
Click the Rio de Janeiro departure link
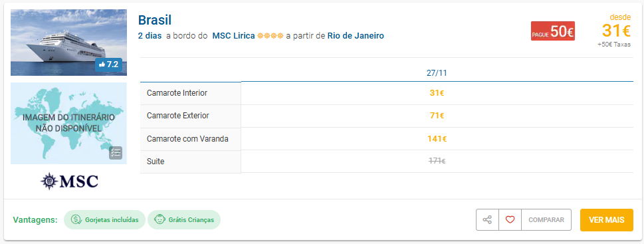[x=356, y=36]
